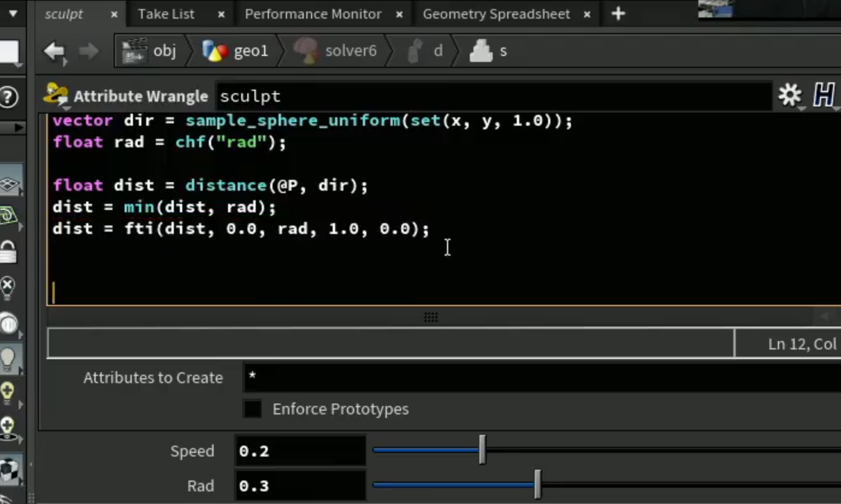Close the Performance Monitor tab
This screenshot has width=841, height=504.
(x=399, y=14)
